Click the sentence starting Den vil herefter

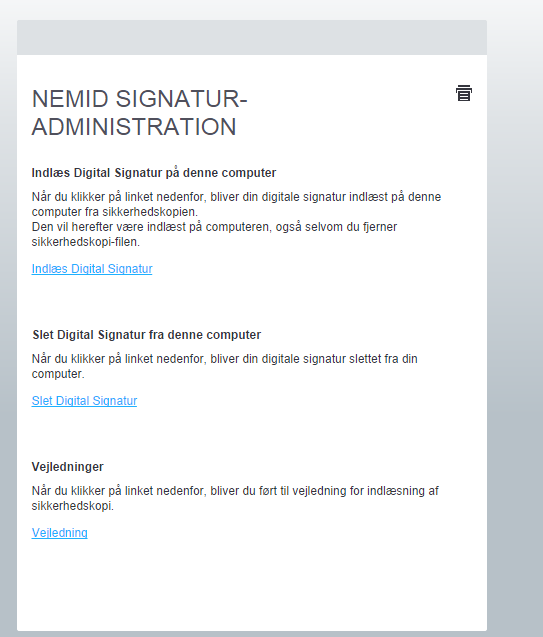click(214, 234)
